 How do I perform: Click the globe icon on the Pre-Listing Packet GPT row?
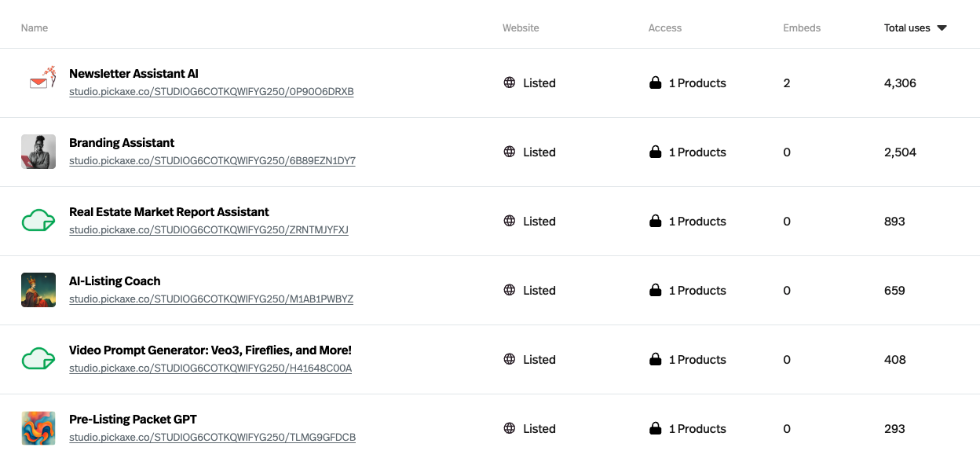pyautogui.click(x=510, y=428)
